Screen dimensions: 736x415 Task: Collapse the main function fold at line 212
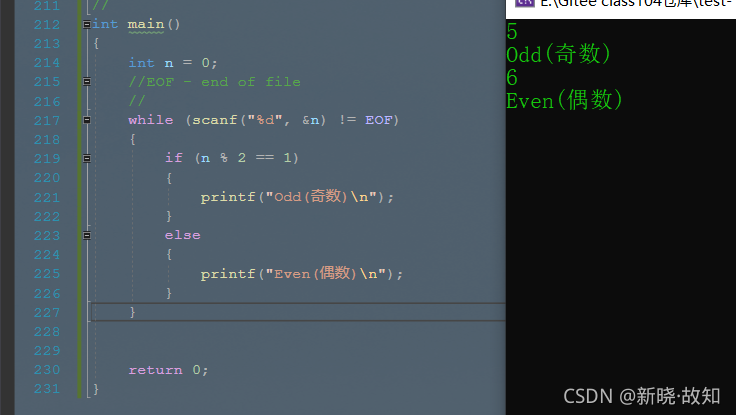point(87,24)
